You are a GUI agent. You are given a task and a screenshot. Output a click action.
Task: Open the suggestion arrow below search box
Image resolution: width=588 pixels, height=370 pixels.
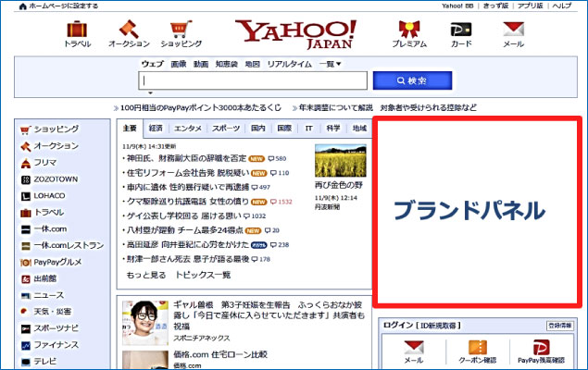point(150,92)
